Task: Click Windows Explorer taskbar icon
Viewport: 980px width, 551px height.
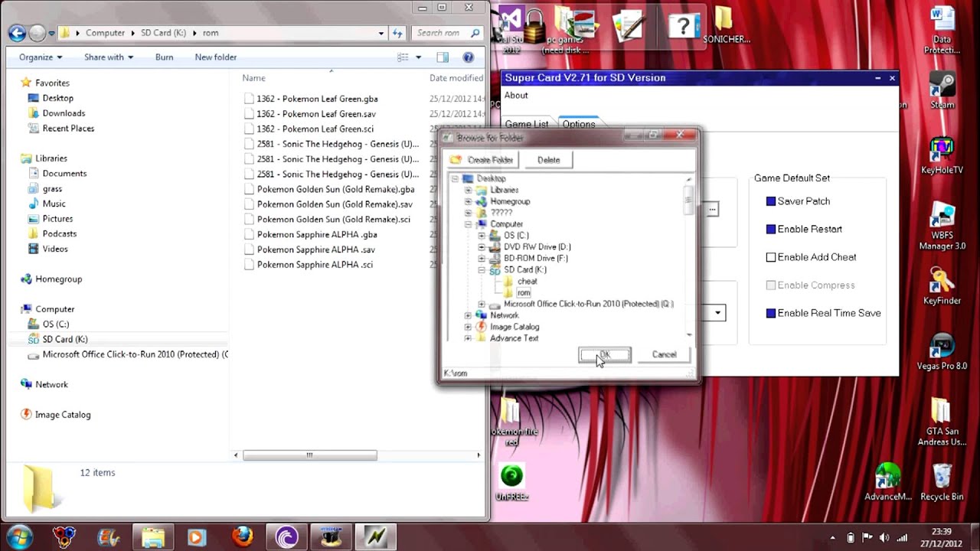Action: pyautogui.click(x=152, y=536)
